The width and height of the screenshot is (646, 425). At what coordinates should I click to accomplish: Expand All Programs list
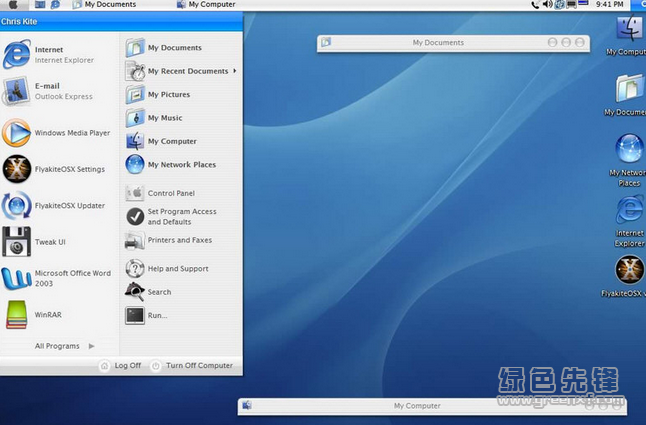(65, 346)
